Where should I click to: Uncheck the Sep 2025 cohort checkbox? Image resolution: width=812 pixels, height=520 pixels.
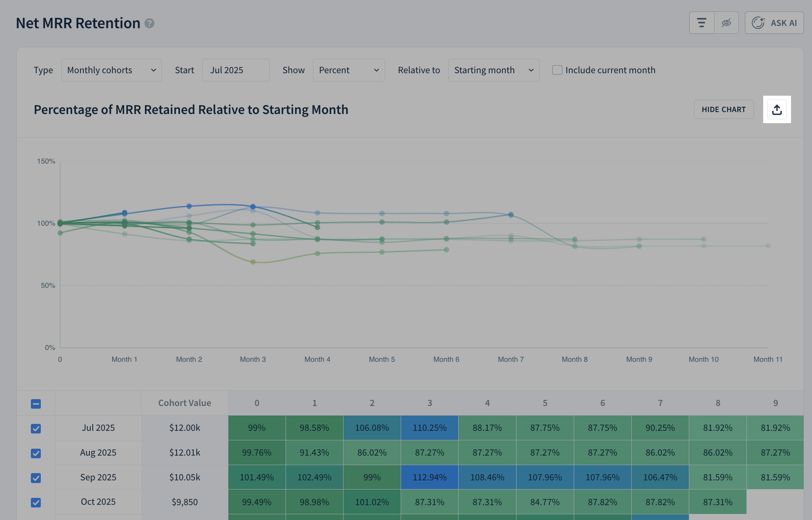[x=36, y=478]
